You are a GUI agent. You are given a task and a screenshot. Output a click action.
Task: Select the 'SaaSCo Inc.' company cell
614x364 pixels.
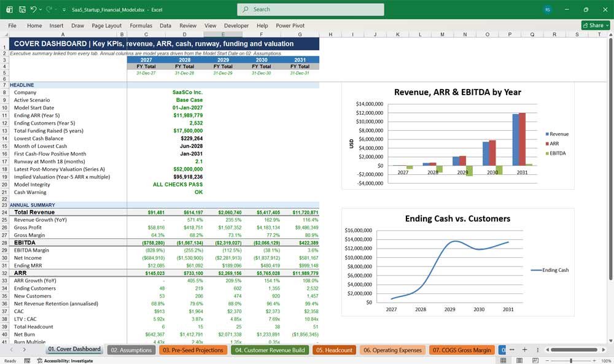coord(185,92)
